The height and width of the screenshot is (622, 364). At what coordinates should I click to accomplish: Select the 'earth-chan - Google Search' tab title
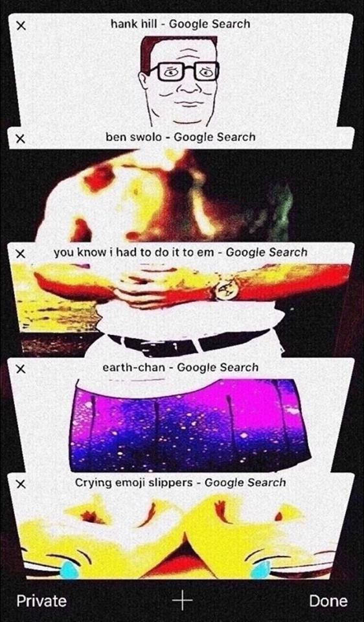181,367
